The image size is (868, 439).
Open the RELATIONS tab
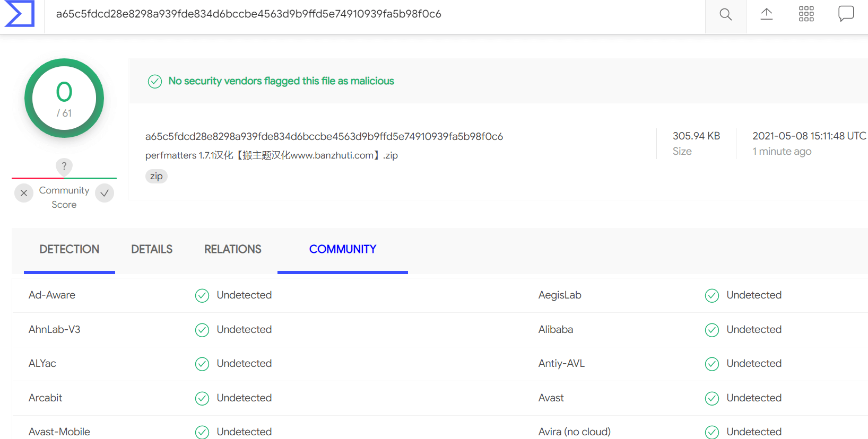(x=233, y=249)
